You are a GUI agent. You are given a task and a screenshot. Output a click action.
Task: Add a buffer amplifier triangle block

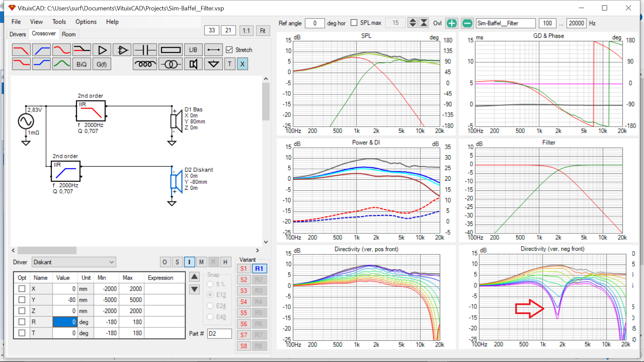102,50
